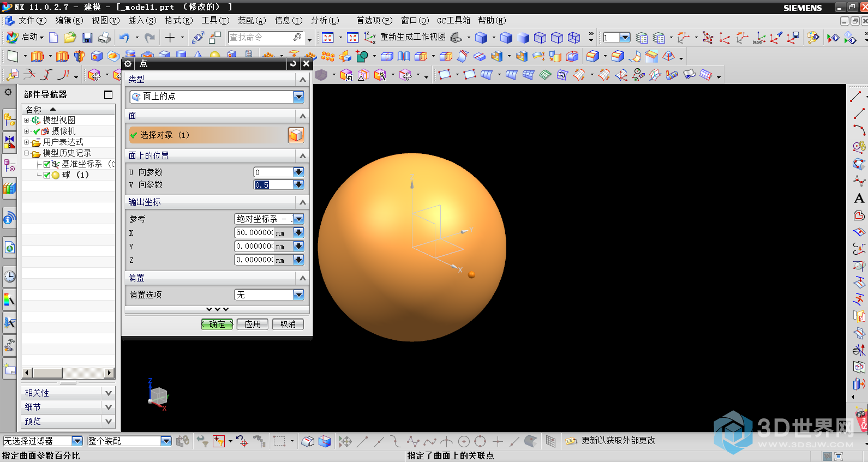Show more options via the triple chevron
Screen dimensions: 868x462
(217, 309)
